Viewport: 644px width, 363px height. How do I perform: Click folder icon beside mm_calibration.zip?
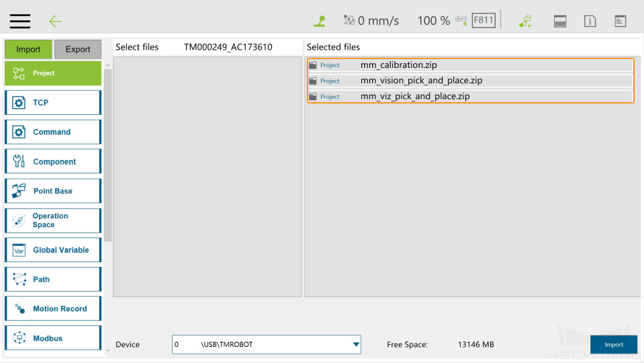click(313, 65)
